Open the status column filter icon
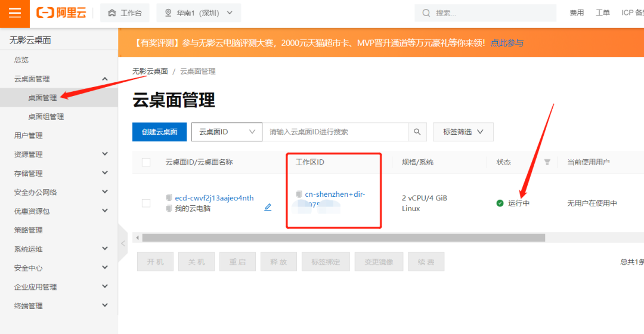644x334 pixels. click(x=547, y=162)
